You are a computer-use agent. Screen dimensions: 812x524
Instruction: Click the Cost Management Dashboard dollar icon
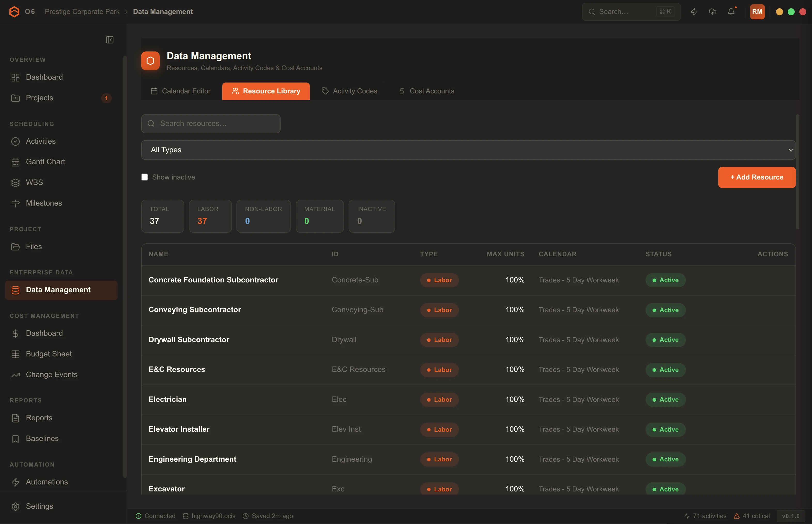pos(15,333)
